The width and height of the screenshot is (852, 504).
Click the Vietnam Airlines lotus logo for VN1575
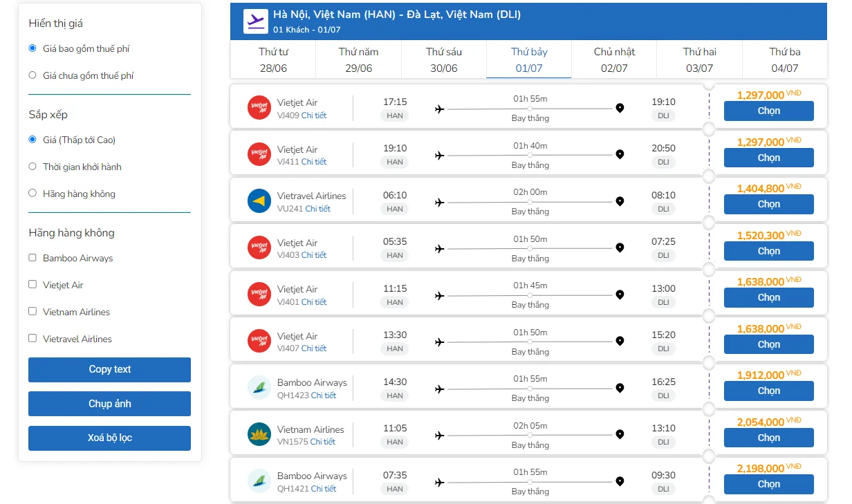point(259,434)
